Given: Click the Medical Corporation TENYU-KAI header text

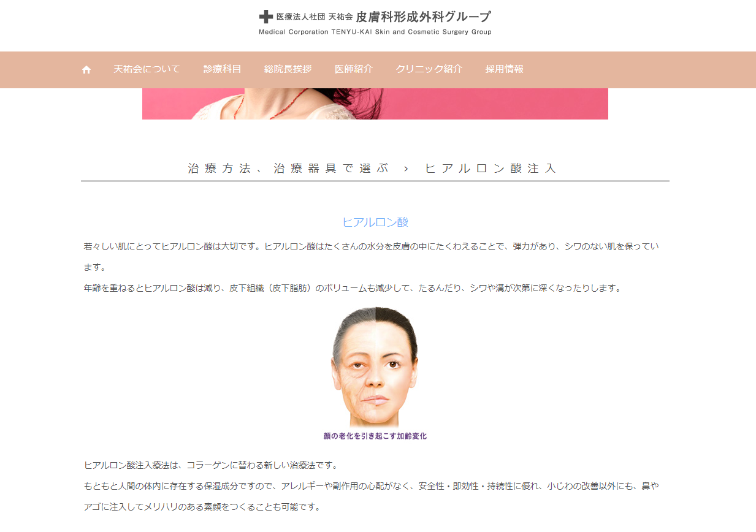Looking at the screenshot, I should click(x=375, y=32).
